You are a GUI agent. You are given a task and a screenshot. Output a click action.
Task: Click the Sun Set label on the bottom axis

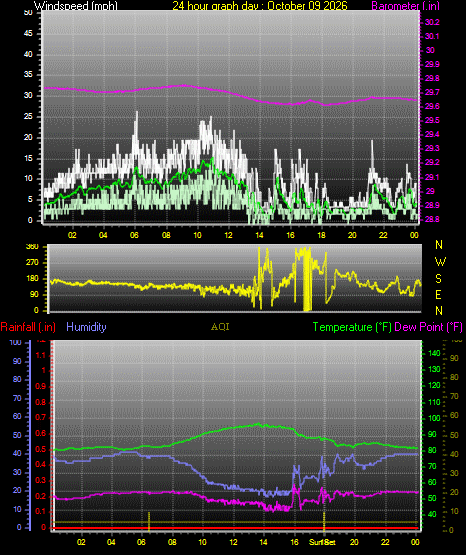(322, 542)
